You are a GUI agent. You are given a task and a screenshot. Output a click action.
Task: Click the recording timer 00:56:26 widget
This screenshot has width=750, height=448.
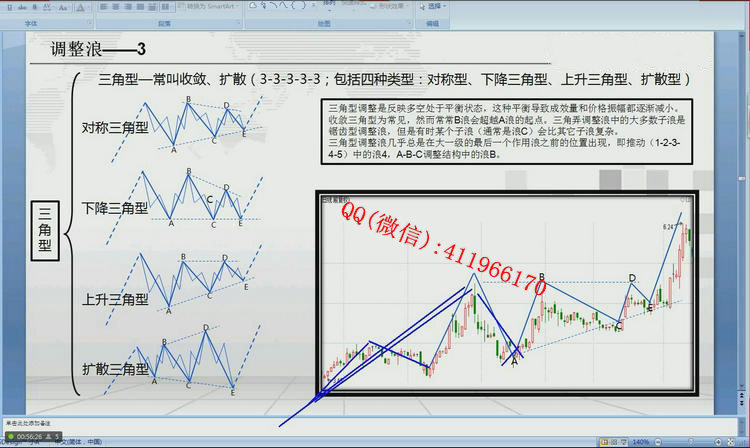[x=30, y=436]
